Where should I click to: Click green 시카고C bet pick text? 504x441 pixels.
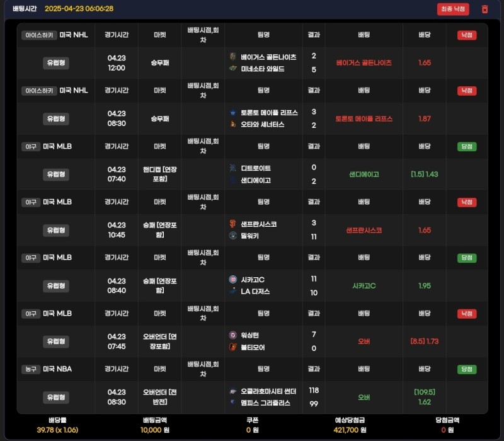[x=364, y=286]
